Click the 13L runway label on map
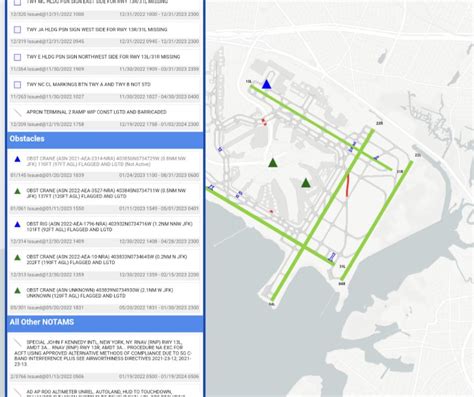The image size is (474, 397). click(x=248, y=81)
